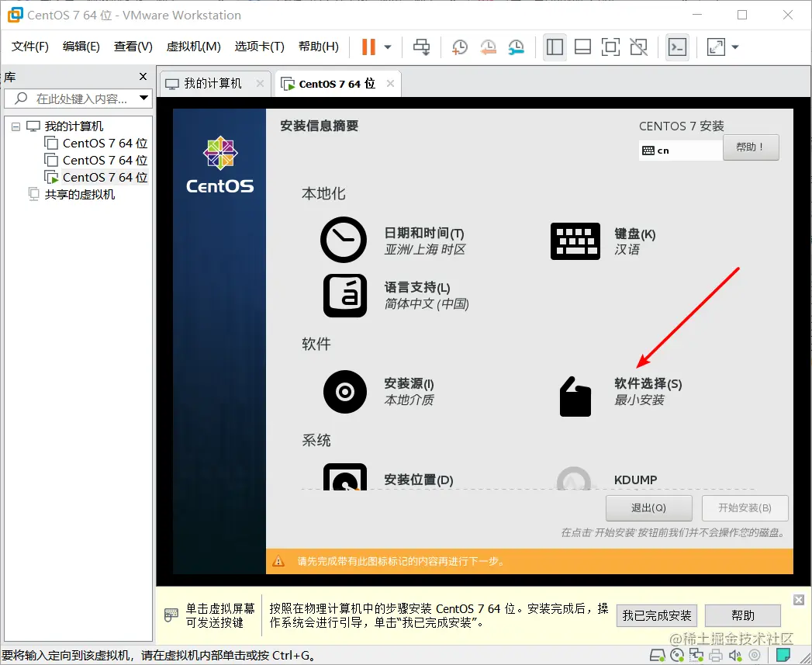Click the 帮助! button in installer
Viewport: 812px width, 665px height.
(x=751, y=147)
